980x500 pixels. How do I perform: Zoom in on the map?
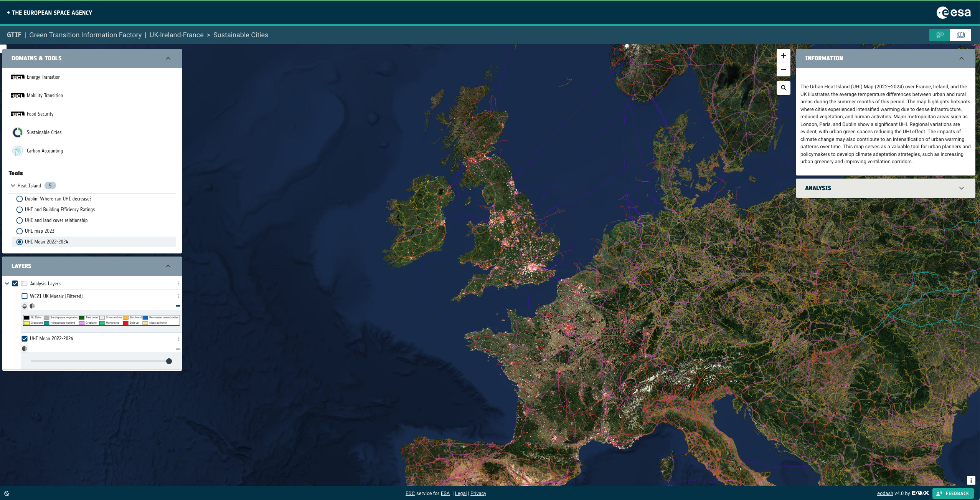click(x=783, y=56)
